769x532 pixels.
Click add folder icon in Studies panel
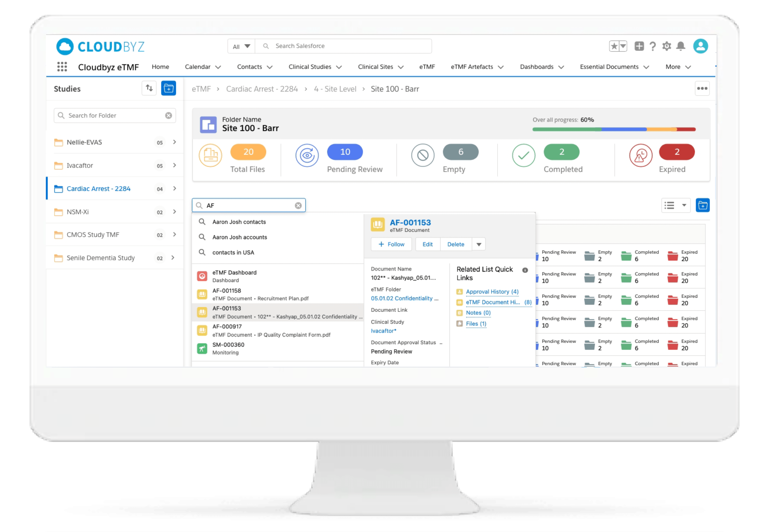coord(169,88)
